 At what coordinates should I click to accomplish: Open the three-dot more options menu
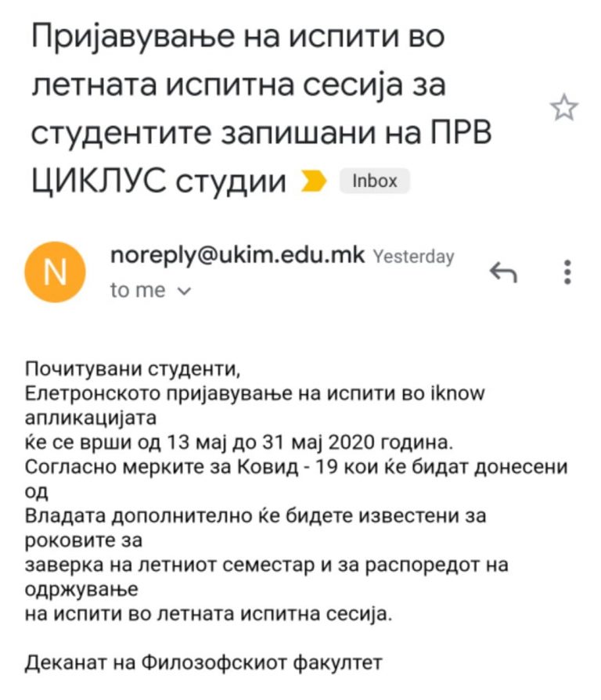(567, 272)
